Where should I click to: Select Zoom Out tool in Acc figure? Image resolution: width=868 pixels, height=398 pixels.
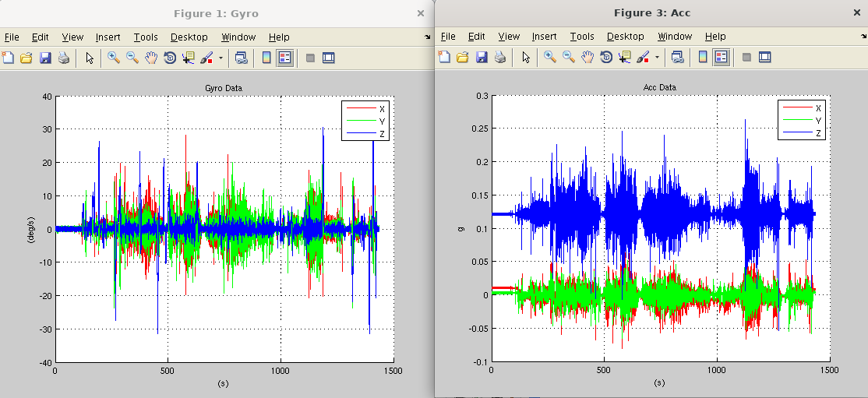[x=569, y=57]
